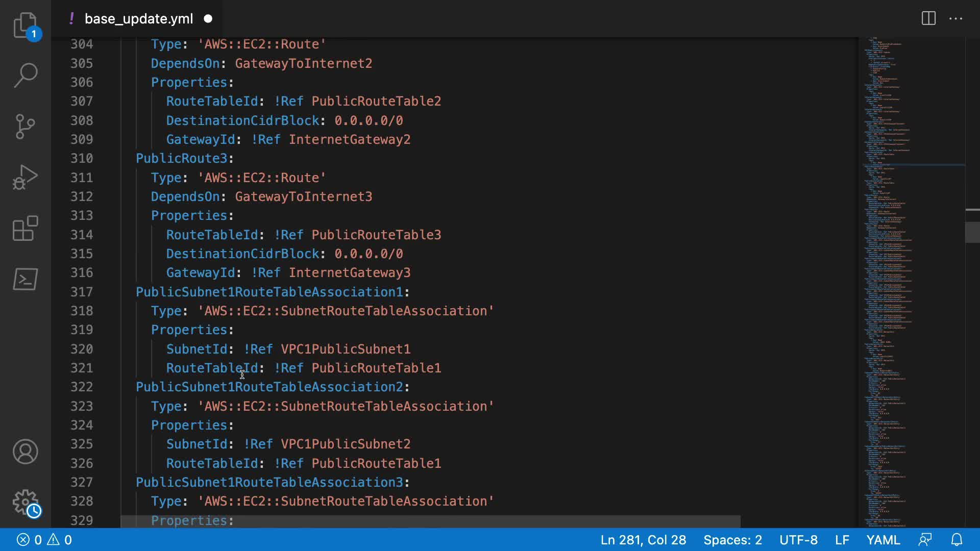Select the base_update.yml tab
This screenshot has height=551, width=980.
(x=138, y=19)
